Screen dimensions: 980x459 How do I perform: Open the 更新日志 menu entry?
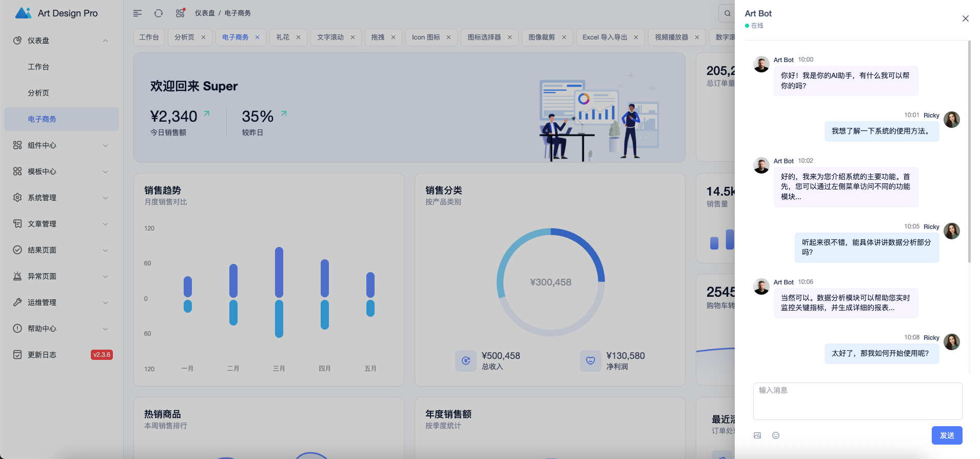62,355
